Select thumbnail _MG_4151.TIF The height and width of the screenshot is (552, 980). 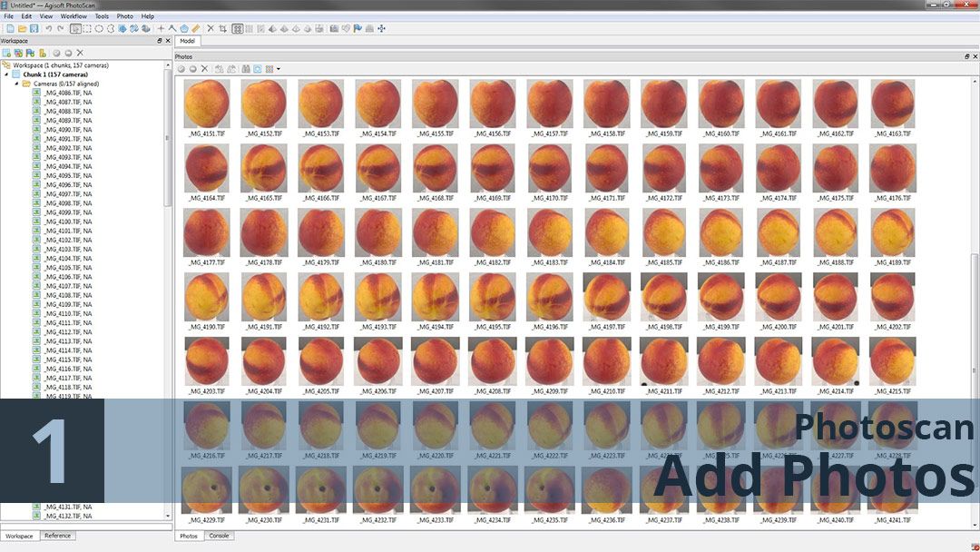[x=207, y=107]
